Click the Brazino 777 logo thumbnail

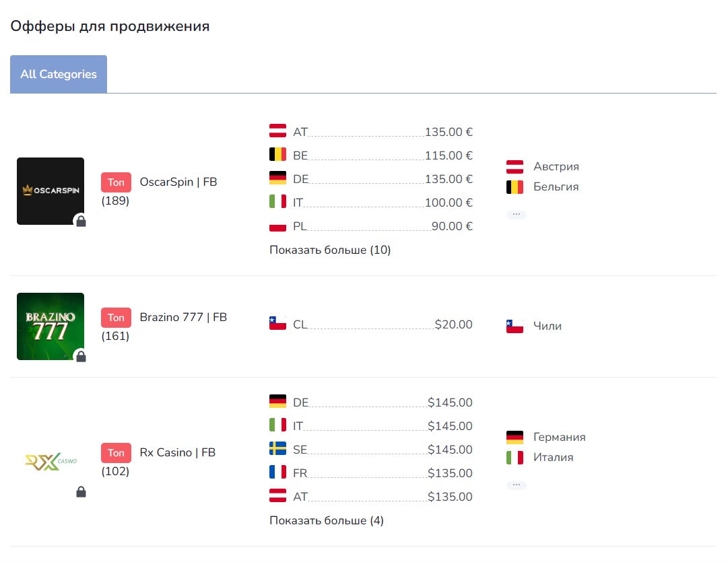[51, 326]
